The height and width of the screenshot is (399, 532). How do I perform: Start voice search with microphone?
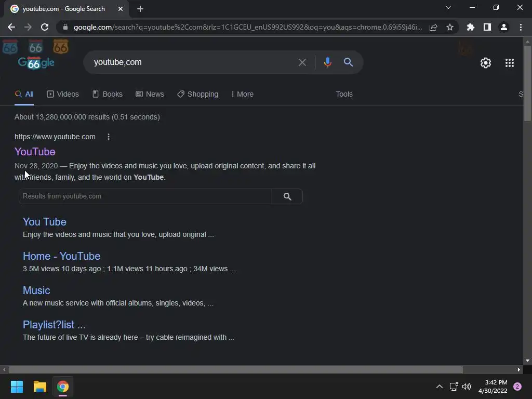[x=327, y=62]
